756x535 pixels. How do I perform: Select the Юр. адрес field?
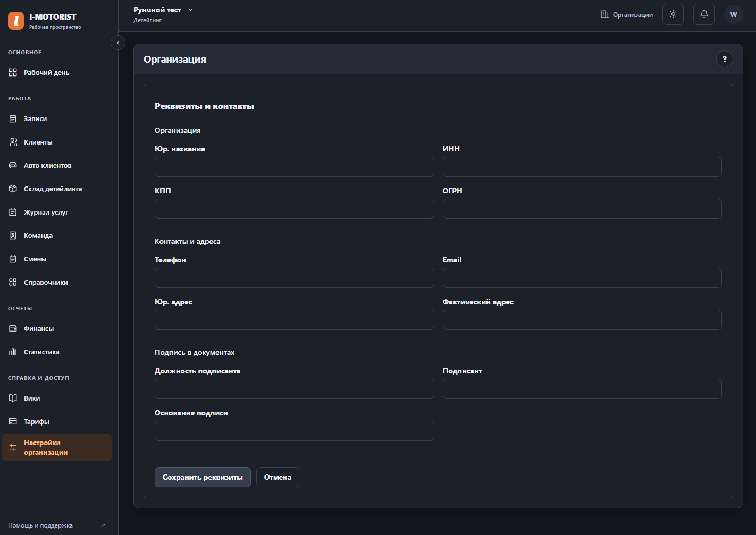(x=295, y=320)
